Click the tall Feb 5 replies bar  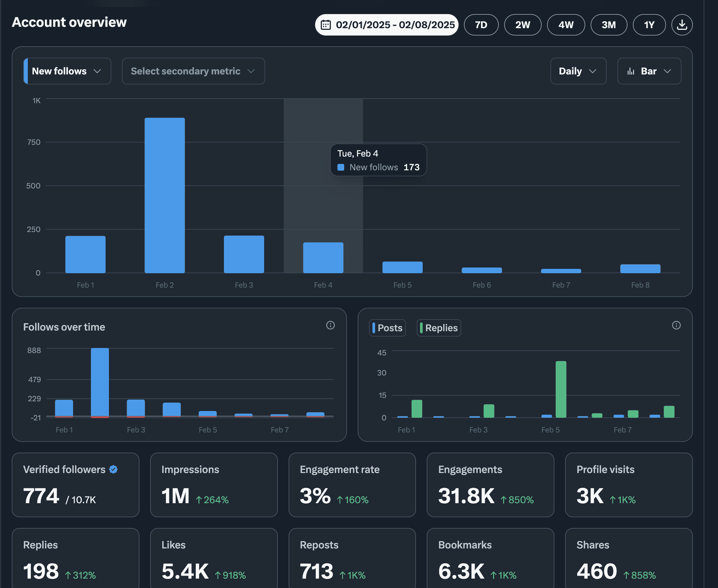561,389
